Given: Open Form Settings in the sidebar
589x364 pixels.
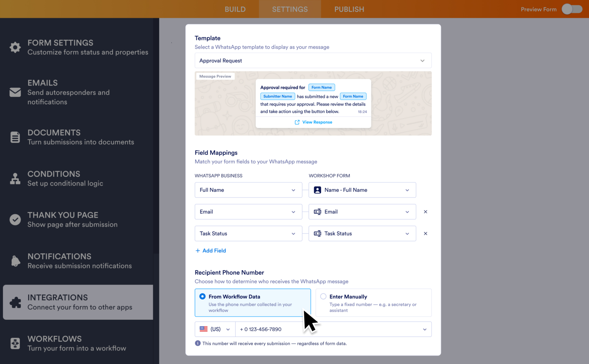Looking at the screenshot, I should [x=78, y=47].
